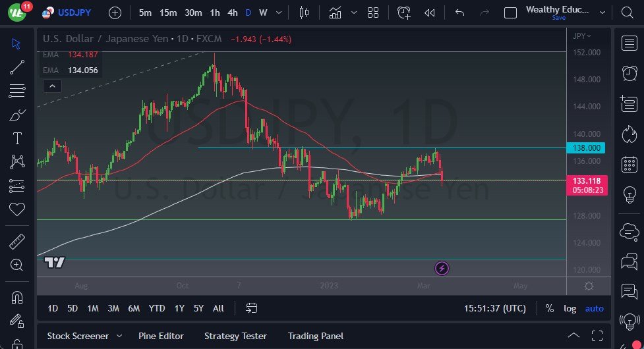
Task: Open the Fibonacci retracement tool
Action: pos(17,90)
